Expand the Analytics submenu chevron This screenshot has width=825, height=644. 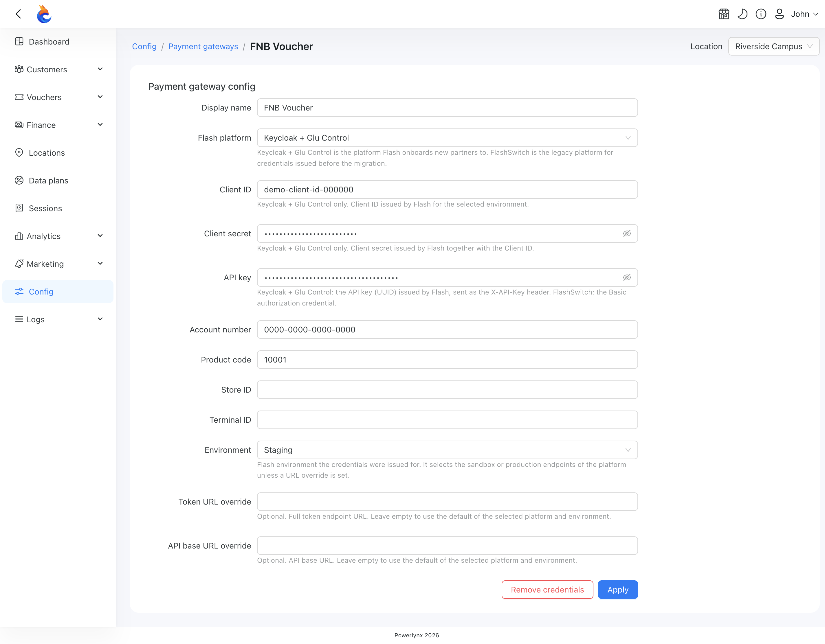tap(100, 236)
